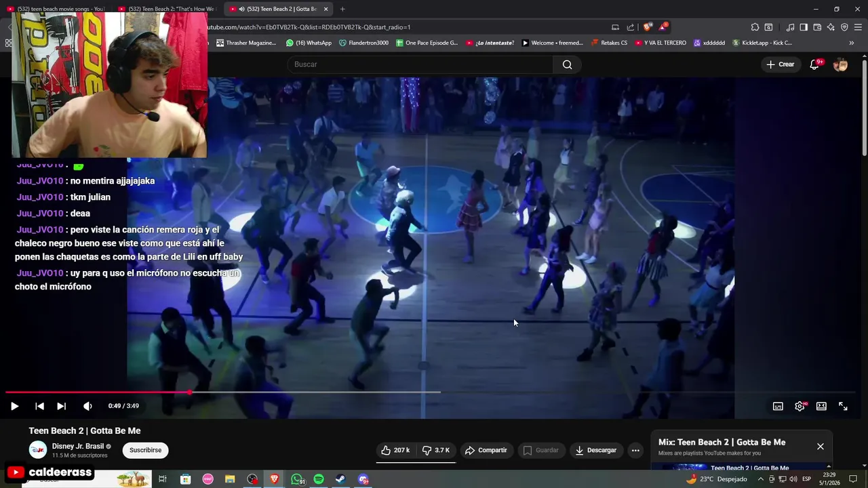868x488 pixels.
Task: Subscribe to Disney Jr. Brasil
Action: point(146,450)
